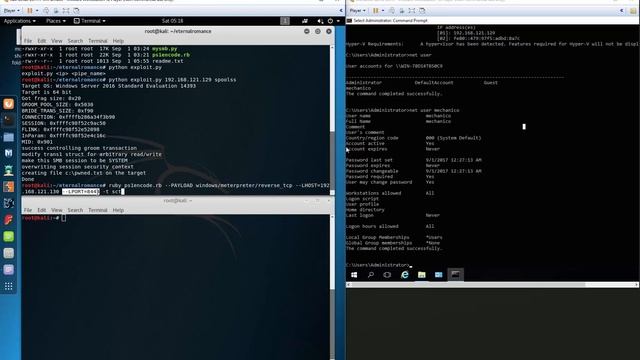This screenshot has height=360, width=640.
Task: Open Help menu in the lower root@kali terminal
Action: [x=118, y=210]
